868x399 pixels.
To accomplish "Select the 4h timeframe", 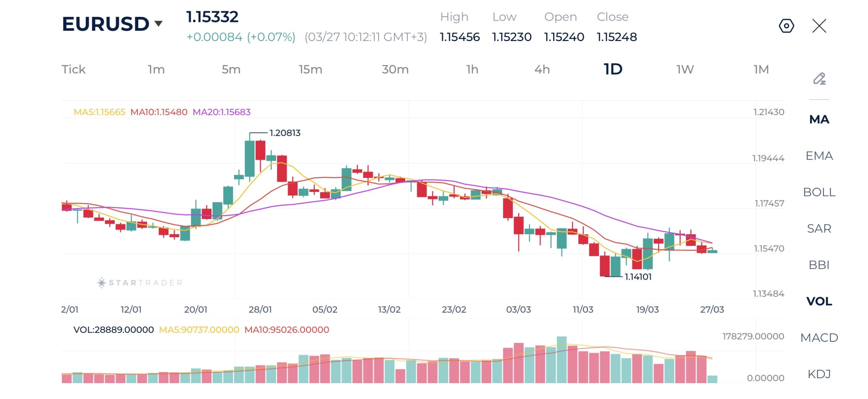I will point(542,69).
